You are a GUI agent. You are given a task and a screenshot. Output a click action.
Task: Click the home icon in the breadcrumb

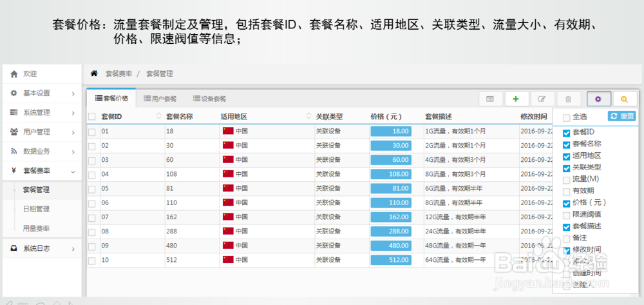coord(94,74)
